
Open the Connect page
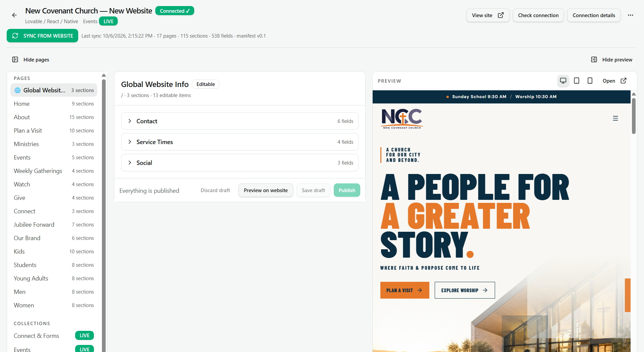[54, 211]
